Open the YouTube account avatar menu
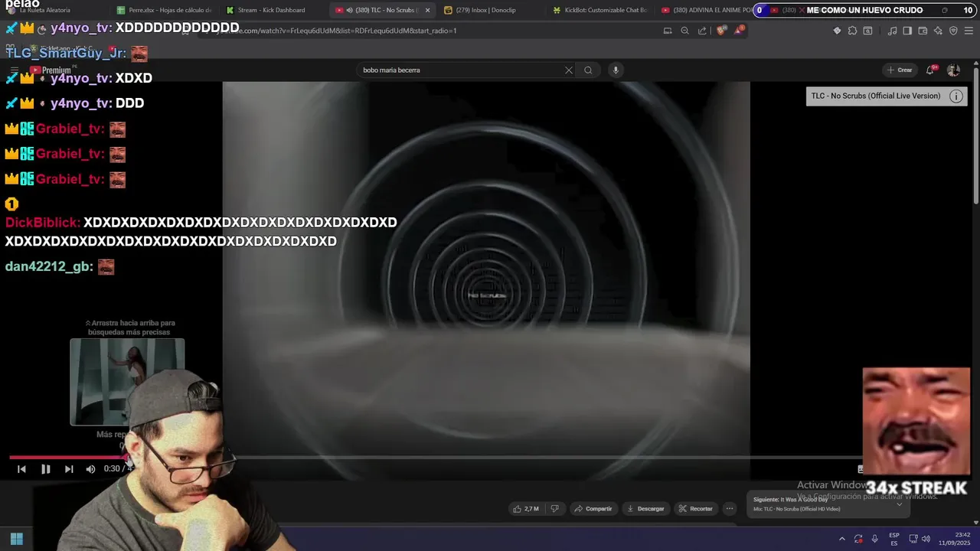Image resolution: width=980 pixels, height=551 pixels. tap(953, 70)
